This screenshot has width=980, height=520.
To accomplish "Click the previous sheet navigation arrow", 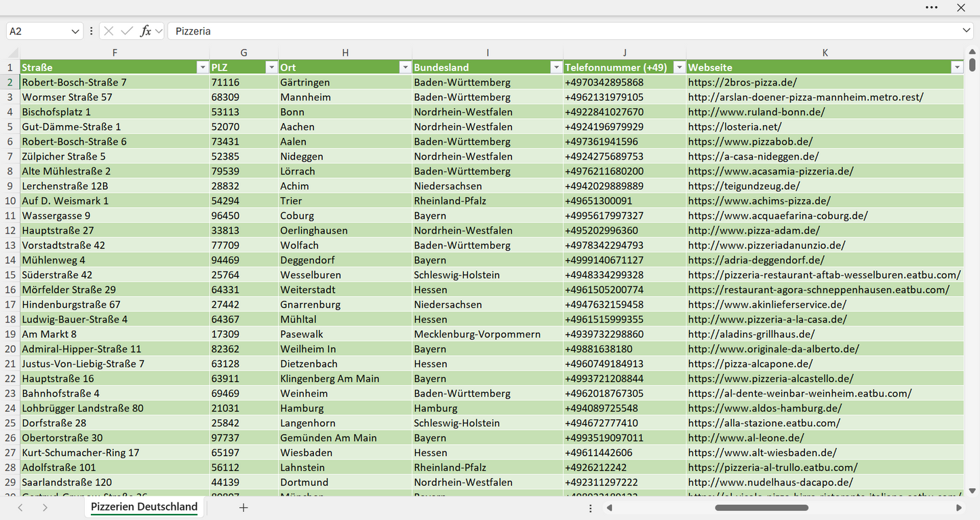I will click(x=20, y=507).
